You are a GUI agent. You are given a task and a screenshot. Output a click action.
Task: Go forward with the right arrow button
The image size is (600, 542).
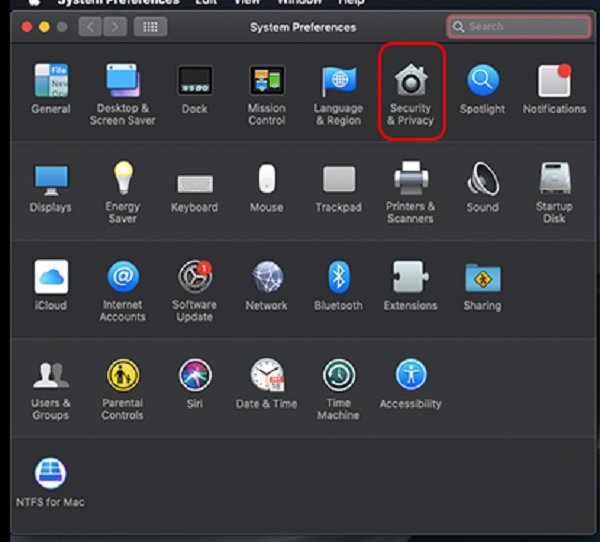(x=114, y=27)
